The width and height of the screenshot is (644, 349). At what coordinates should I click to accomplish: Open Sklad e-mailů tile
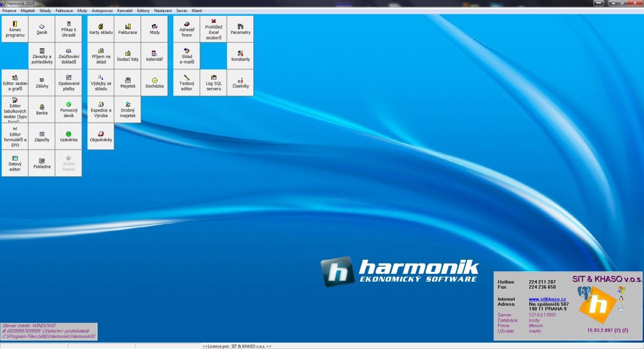coord(187,56)
